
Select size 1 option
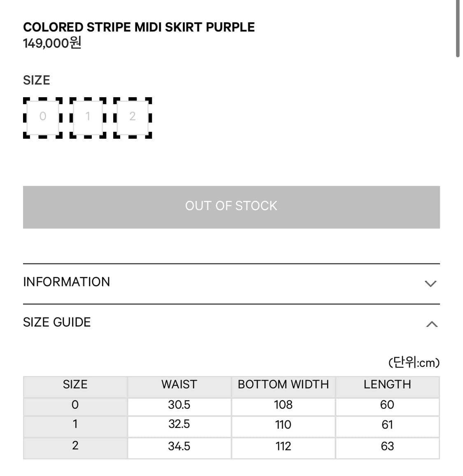(88, 118)
